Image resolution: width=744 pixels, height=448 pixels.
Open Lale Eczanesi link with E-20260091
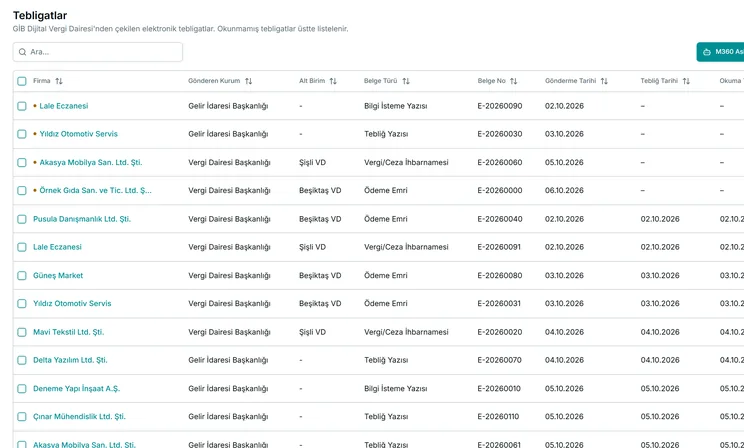tap(57, 247)
